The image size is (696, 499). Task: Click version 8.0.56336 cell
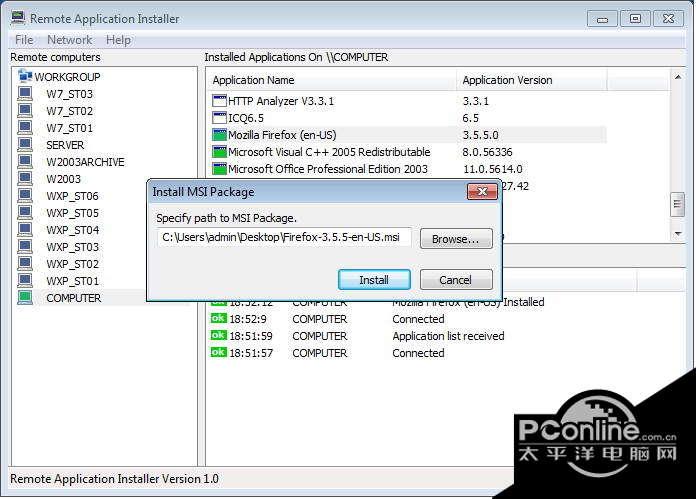(487, 152)
